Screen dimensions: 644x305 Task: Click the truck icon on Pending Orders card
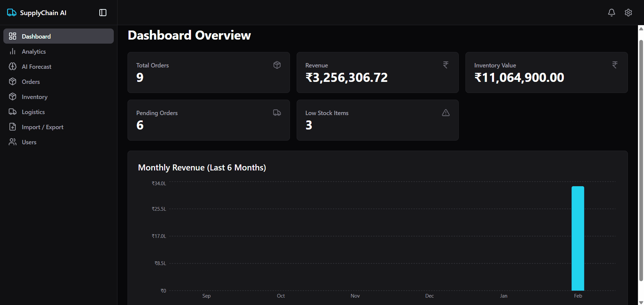(x=277, y=112)
